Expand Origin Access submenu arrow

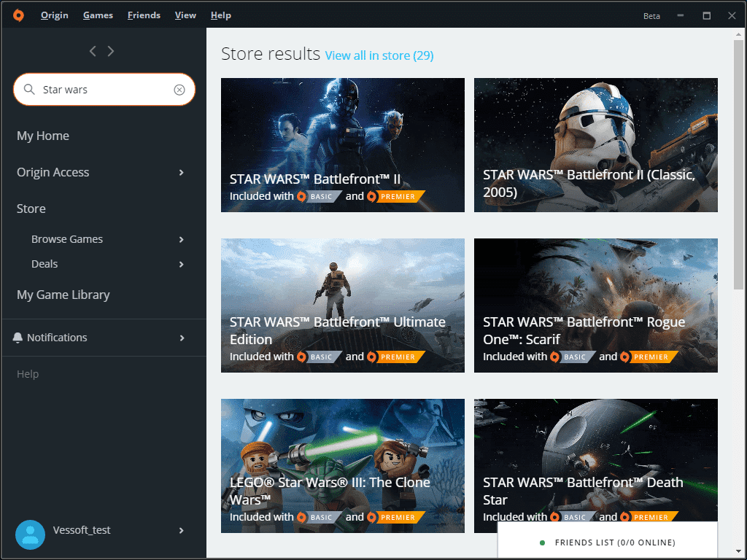point(182,172)
